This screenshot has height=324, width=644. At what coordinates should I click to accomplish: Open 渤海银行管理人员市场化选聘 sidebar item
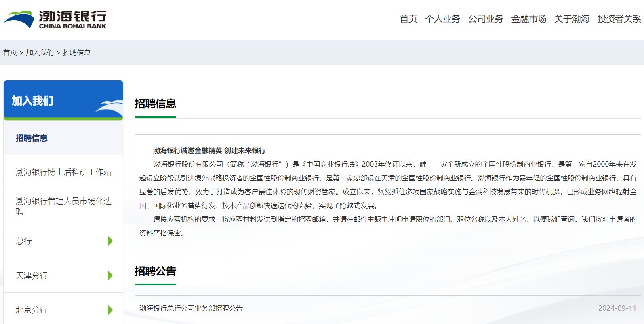point(63,206)
